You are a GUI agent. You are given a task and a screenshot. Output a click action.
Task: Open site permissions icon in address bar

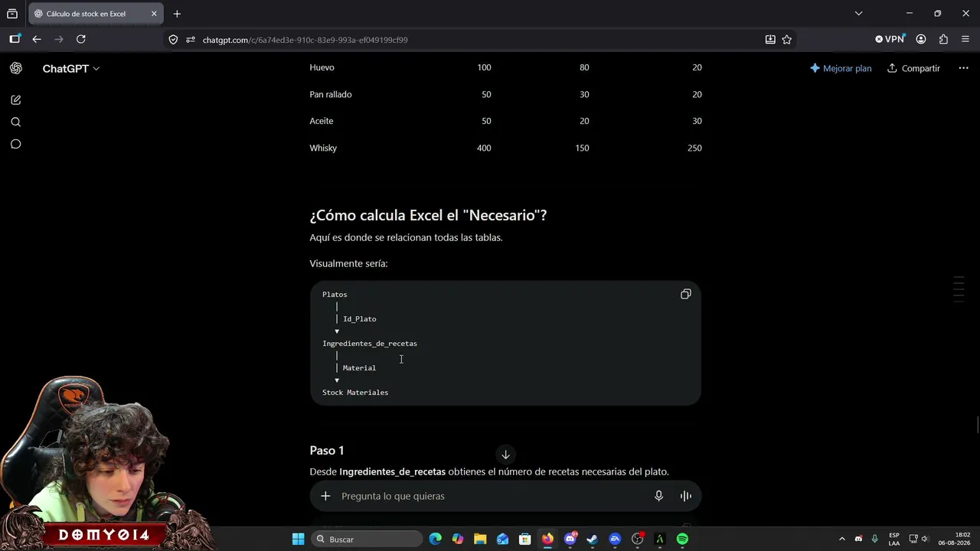[191, 40]
